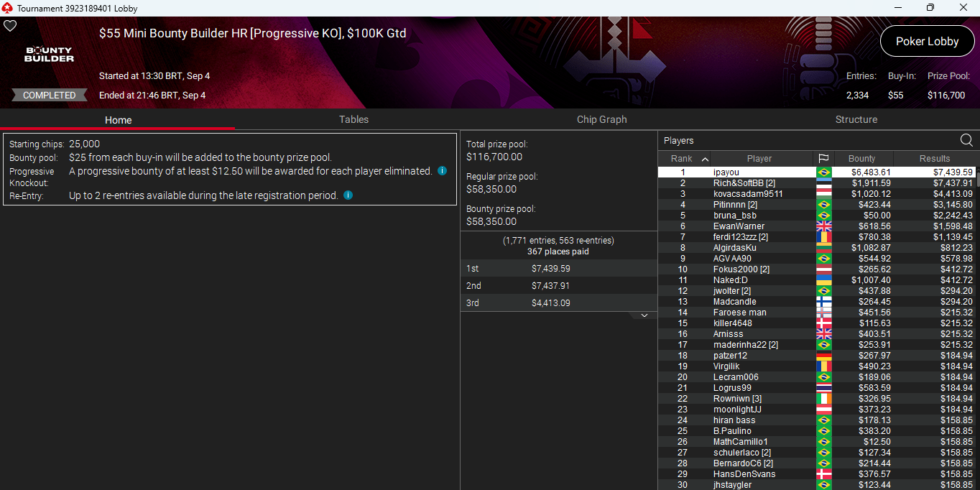
Task: Select player row AlgirdasKu
Action: (x=816, y=248)
